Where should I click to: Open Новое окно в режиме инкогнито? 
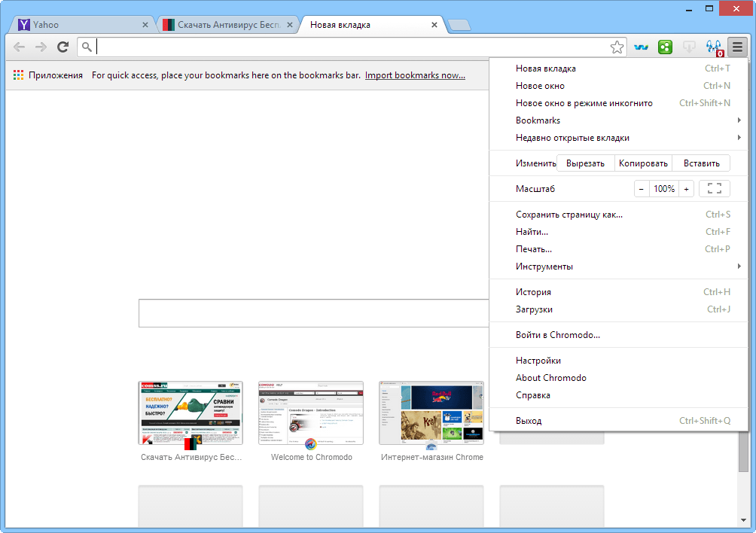tap(619, 103)
